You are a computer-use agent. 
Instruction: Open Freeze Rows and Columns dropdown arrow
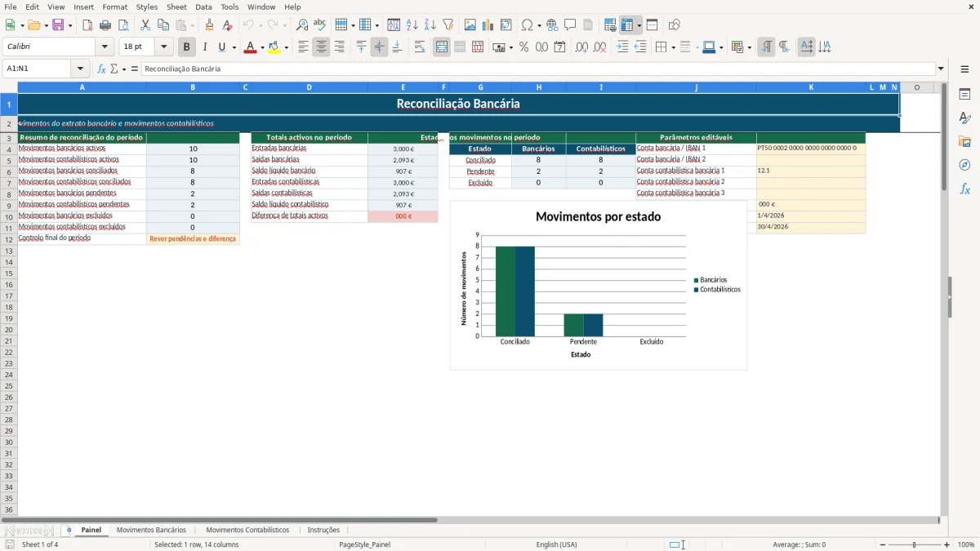pyautogui.click(x=639, y=25)
